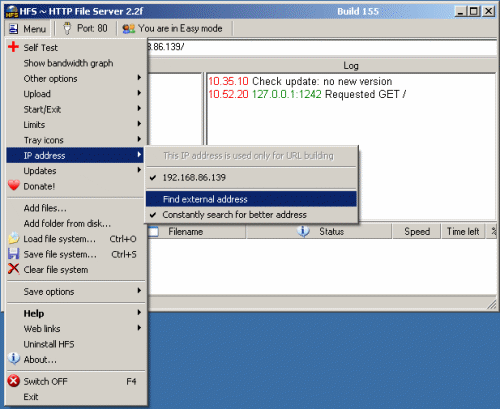Choose Add folder from disk...

[x=75, y=223]
